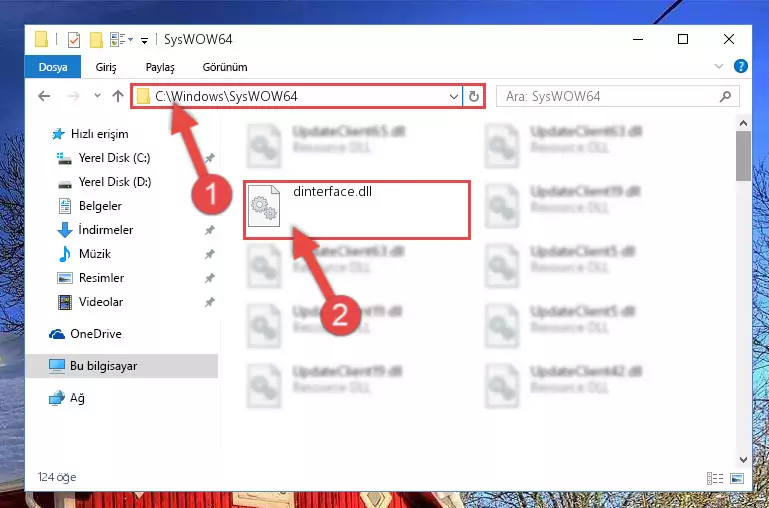
Task: Click the 124 öğe status text
Action: (x=57, y=477)
